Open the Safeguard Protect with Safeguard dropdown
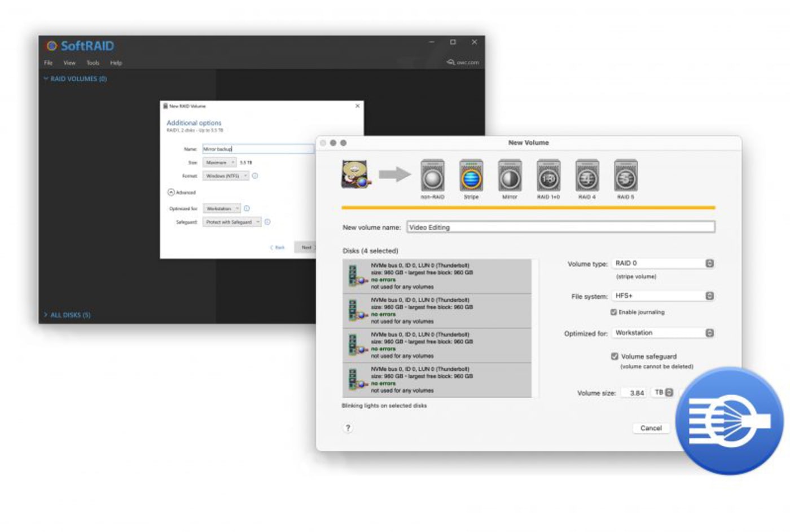This screenshot has height=532, width=790. tap(232, 222)
